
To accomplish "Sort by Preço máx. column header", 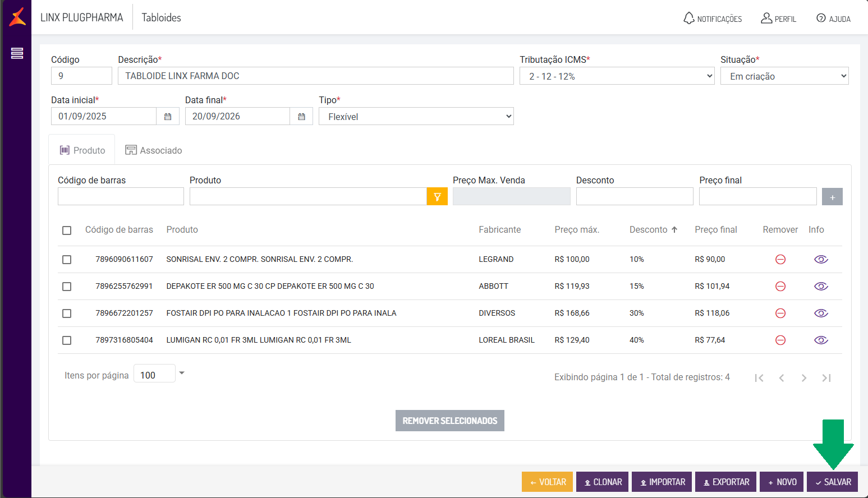I will click(577, 229).
